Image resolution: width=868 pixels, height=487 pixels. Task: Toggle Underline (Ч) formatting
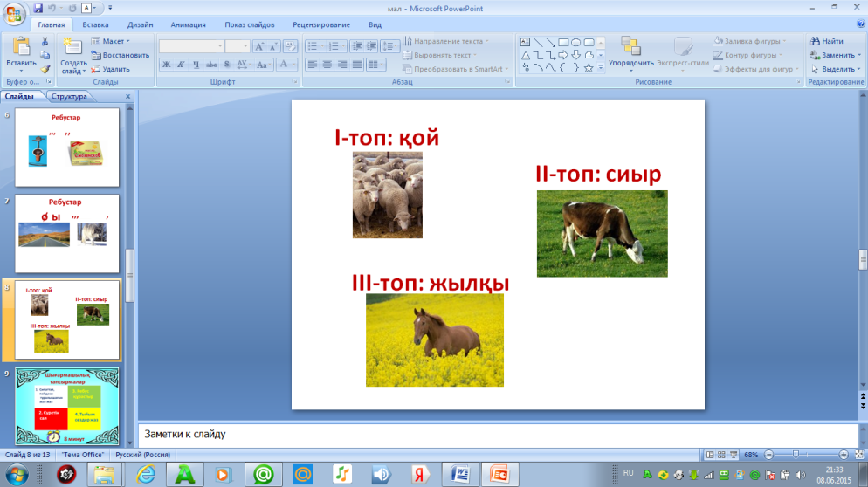(196, 65)
